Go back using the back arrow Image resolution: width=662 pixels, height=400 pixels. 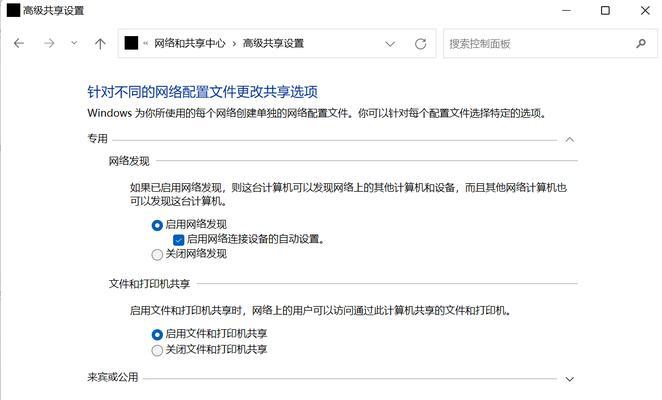(19, 43)
